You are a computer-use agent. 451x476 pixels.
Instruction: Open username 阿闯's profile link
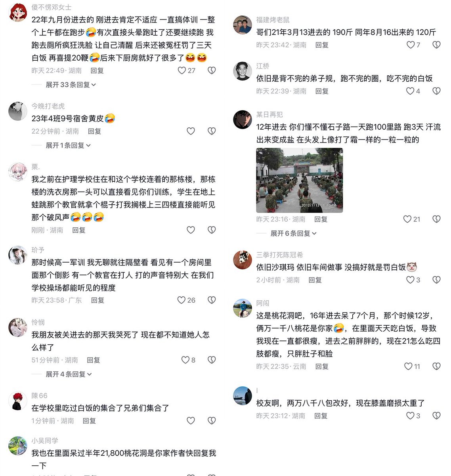click(263, 303)
